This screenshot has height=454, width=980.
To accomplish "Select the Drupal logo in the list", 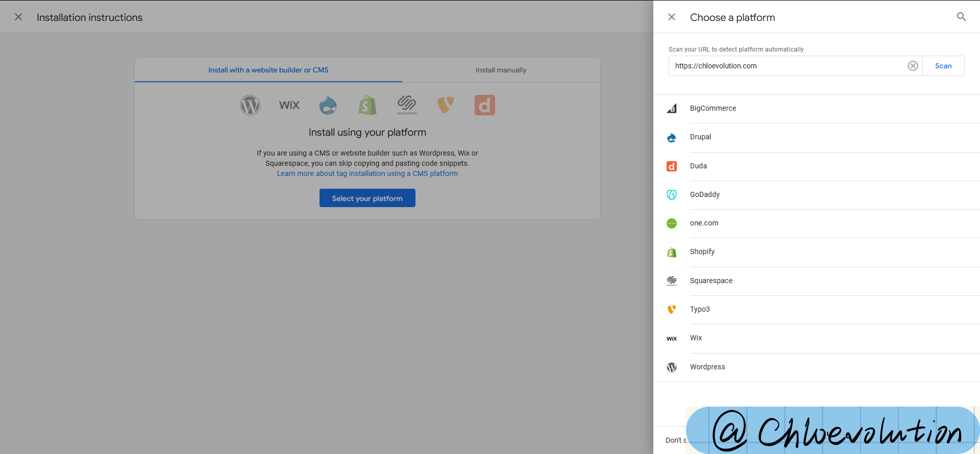I will point(672,137).
